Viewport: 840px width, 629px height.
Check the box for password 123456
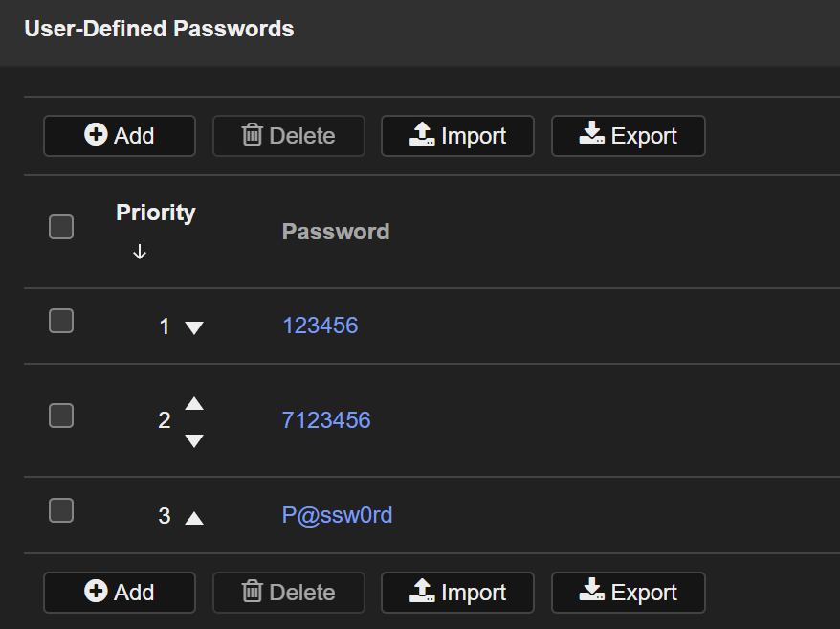tap(61, 321)
